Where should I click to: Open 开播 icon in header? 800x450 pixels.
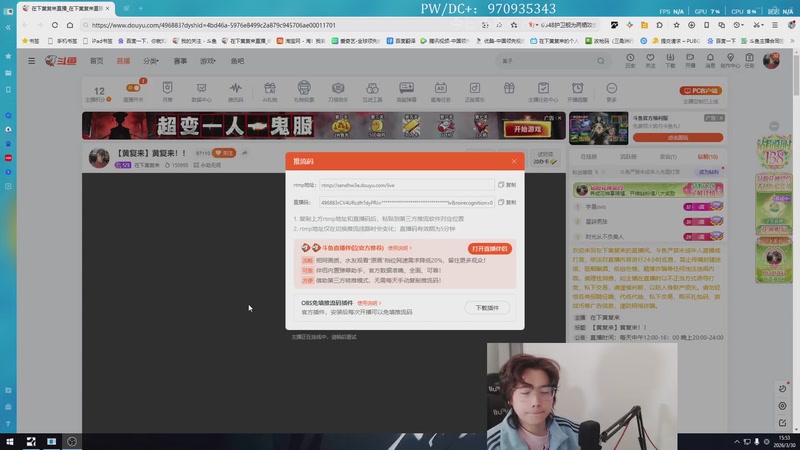pos(690,60)
